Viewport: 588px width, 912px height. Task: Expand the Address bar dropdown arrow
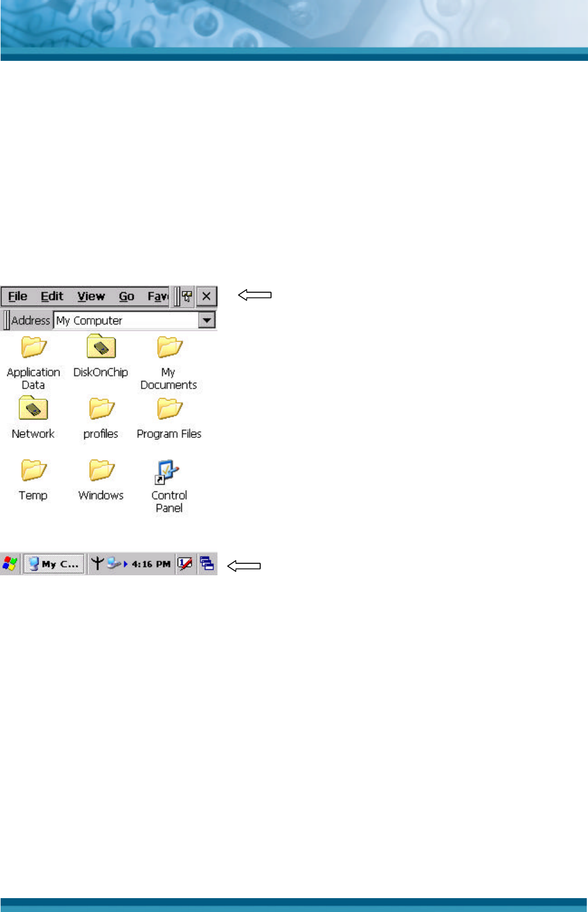coord(207,320)
